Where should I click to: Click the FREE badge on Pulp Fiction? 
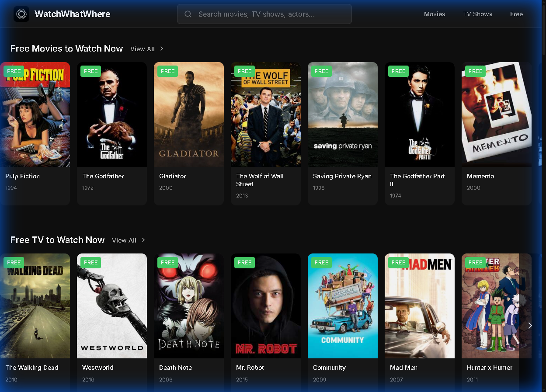[x=14, y=71]
